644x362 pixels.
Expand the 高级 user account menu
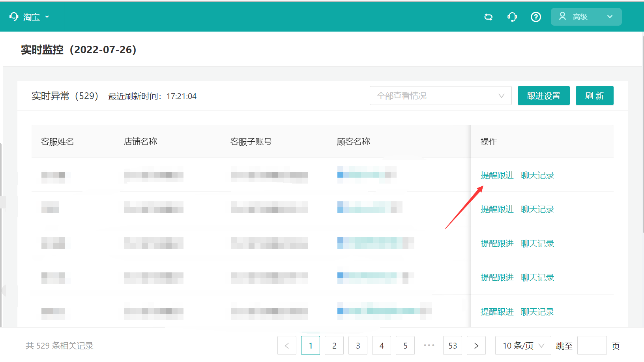point(586,17)
